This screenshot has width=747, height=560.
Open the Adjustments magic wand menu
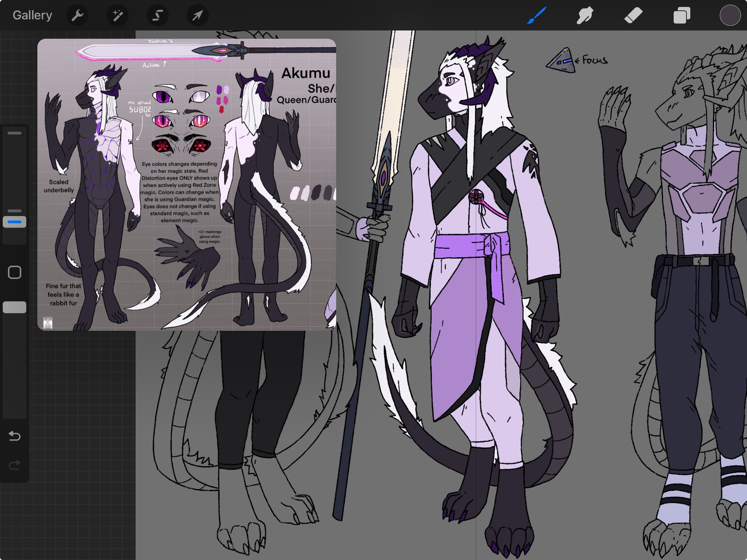118,15
